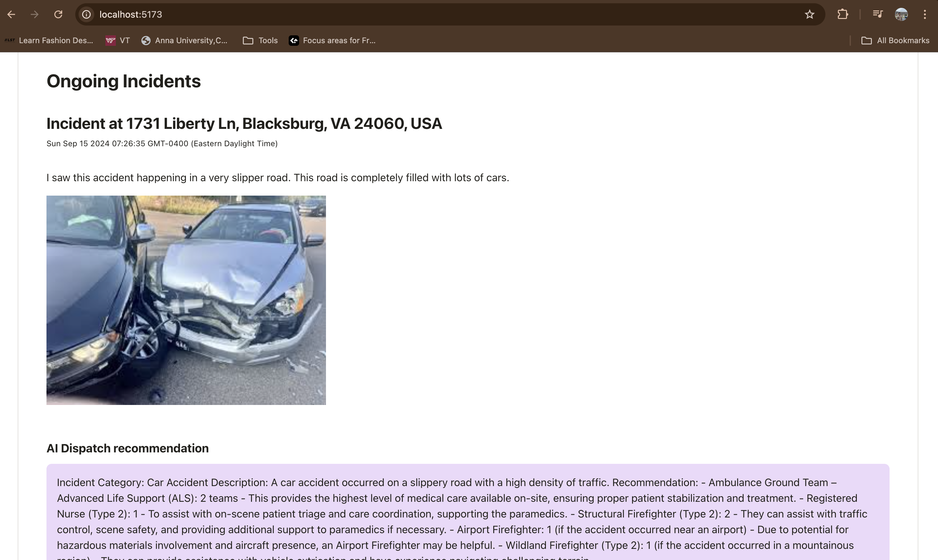Viewport: 938px width, 560px height.
Task: Open Focus areas for Fr... bookmark
Action: pos(332,41)
